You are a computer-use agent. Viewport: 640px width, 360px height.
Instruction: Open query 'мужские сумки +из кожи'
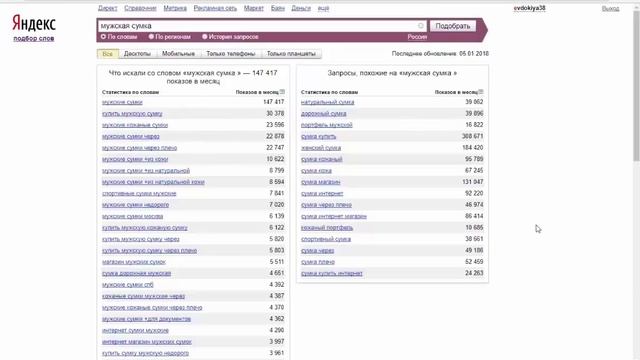pyautogui.click(x=135, y=159)
